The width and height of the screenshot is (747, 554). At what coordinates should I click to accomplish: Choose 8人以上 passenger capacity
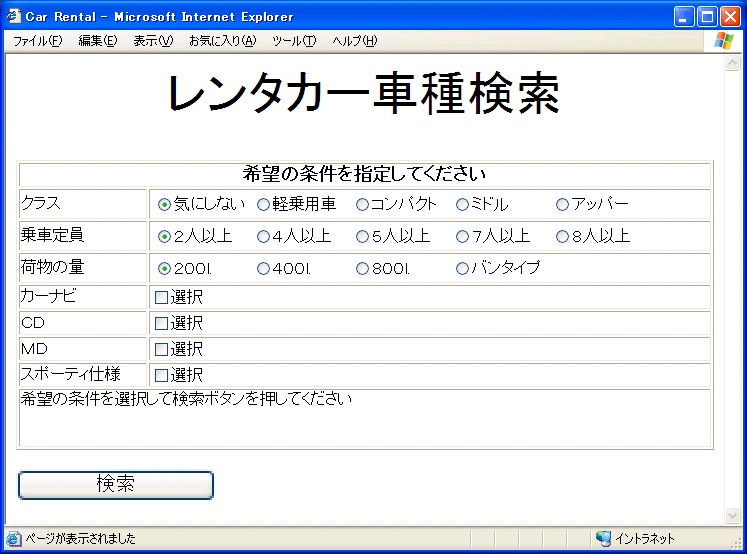[562, 237]
